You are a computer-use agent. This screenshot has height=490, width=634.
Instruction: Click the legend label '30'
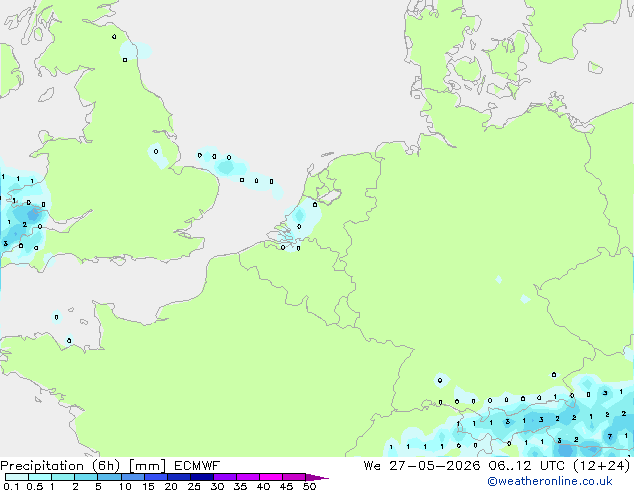(x=217, y=486)
